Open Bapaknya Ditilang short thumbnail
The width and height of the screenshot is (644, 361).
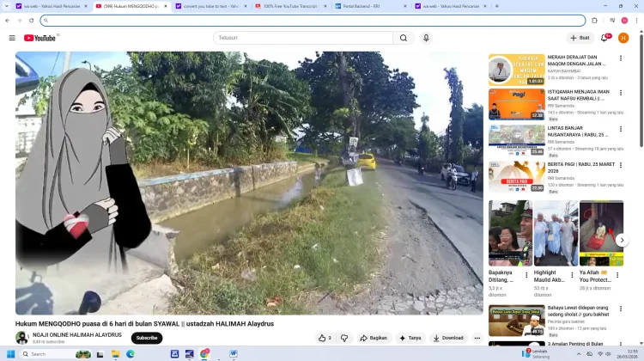pos(510,233)
